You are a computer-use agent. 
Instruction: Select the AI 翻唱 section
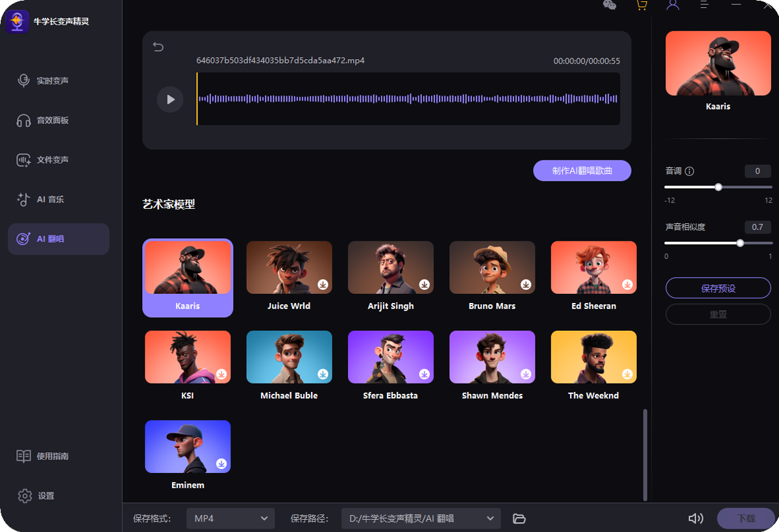click(58, 239)
